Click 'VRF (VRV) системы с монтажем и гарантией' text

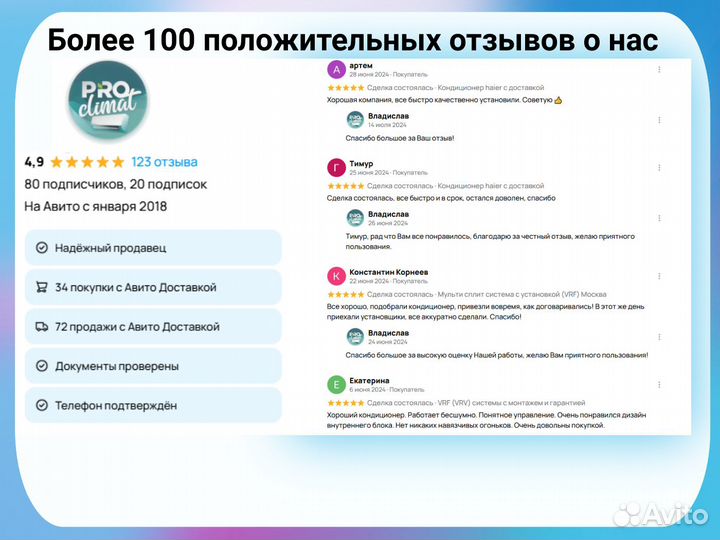(511, 403)
